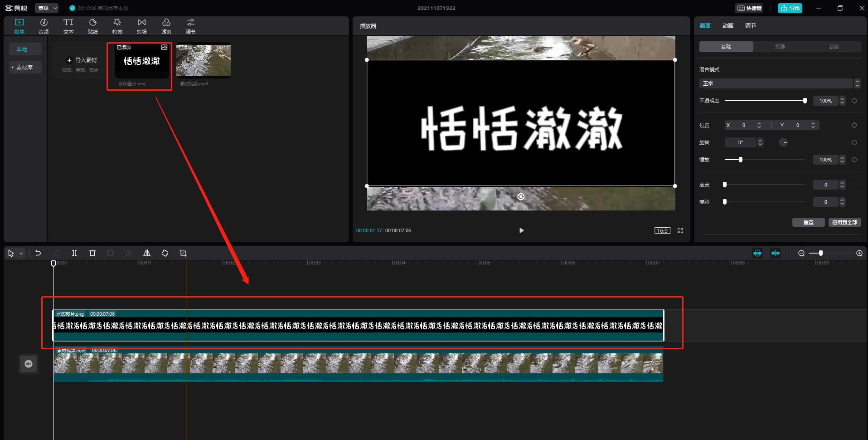
Task: Select the 素材视频.mp4 thumbnail
Action: tap(203, 59)
